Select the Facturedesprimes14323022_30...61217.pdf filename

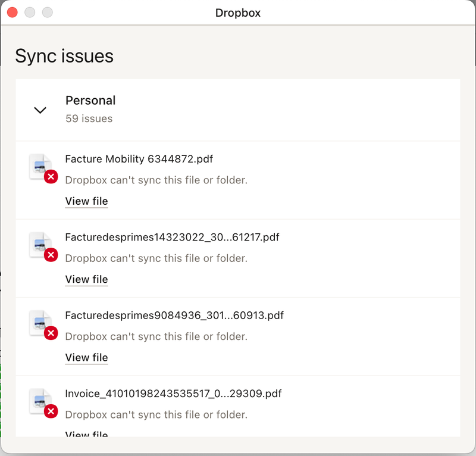point(172,237)
